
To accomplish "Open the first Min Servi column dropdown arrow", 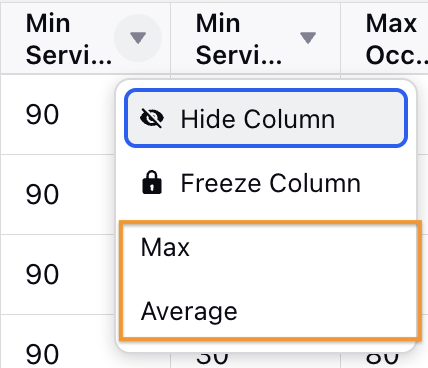I will pos(138,38).
